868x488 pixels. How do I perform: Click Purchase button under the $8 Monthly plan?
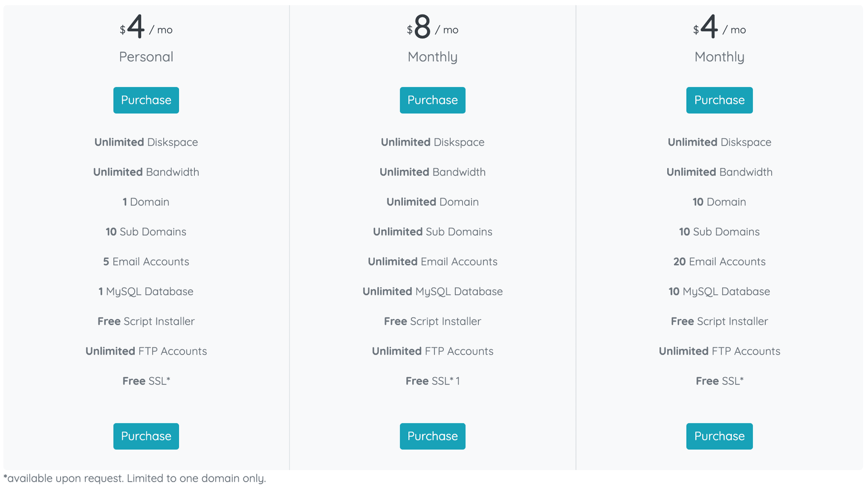[x=432, y=100]
